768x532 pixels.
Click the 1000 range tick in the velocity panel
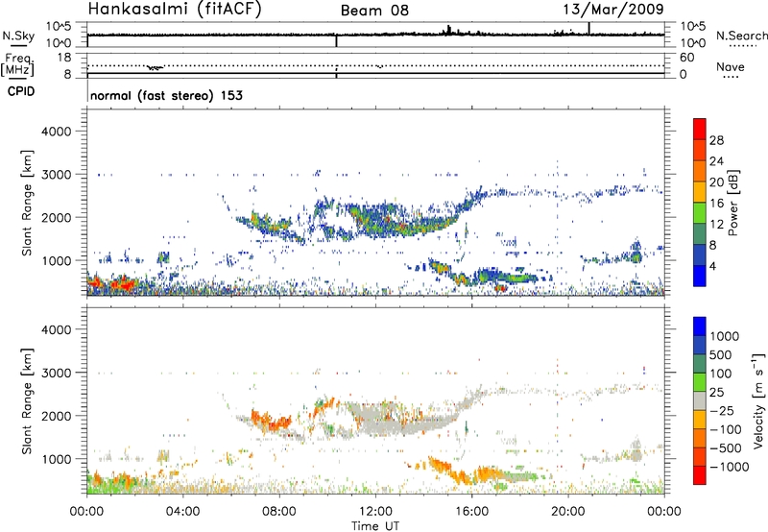tap(57, 459)
